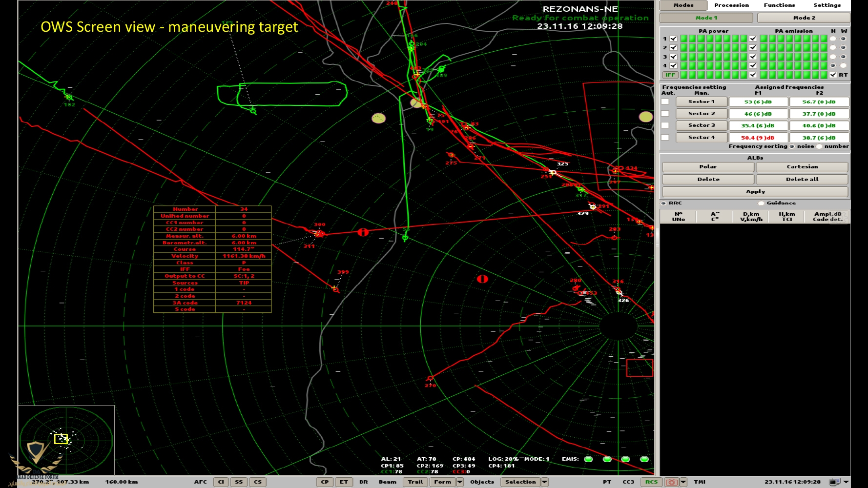Switch to the Functions tab
This screenshot has height=488, width=868.
pyautogui.click(x=779, y=5)
